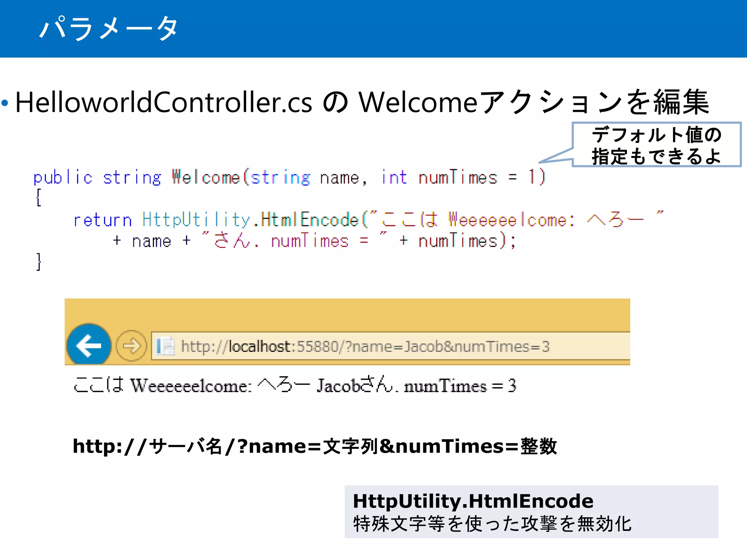Click the slide title パラメータ
Viewport: 747px width, 560px height.
pos(109,28)
